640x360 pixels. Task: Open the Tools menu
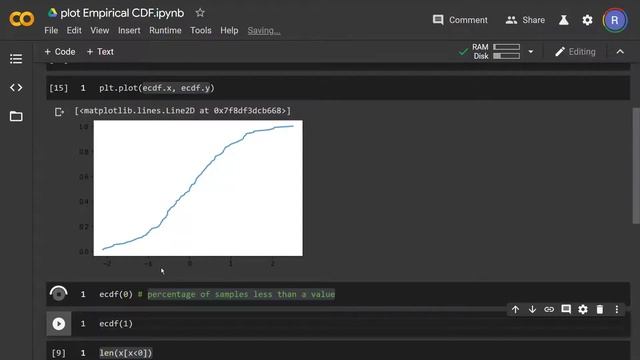coord(200,31)
